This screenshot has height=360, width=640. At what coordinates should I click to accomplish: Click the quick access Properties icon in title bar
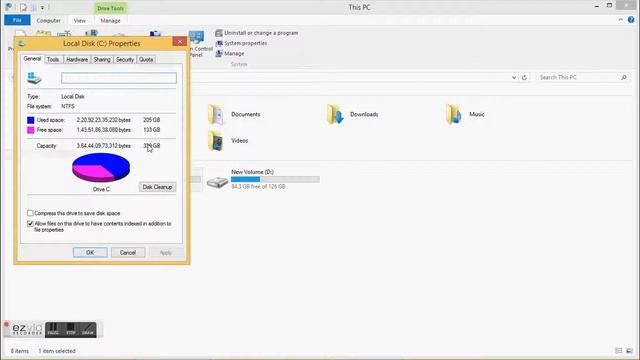(x=24, y=7)
